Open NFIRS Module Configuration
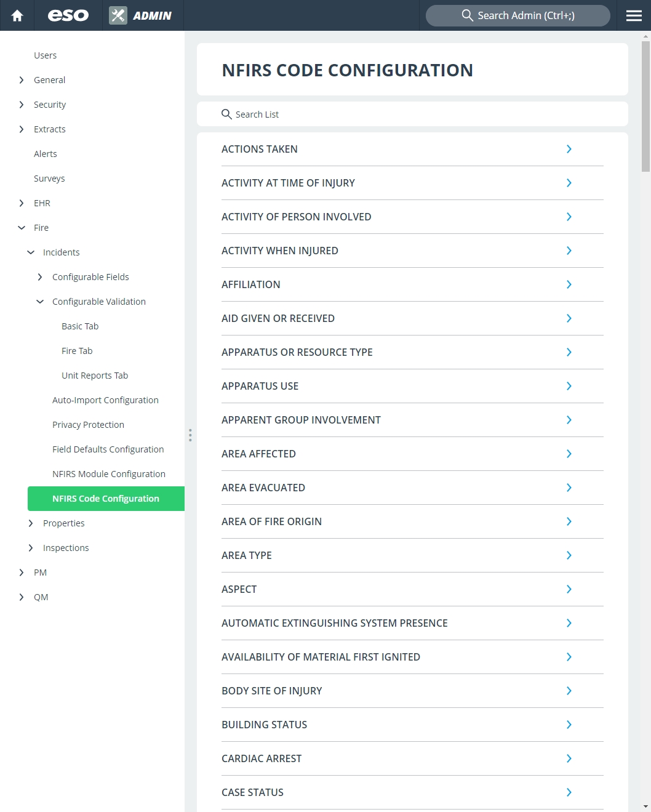 (109, 474)
